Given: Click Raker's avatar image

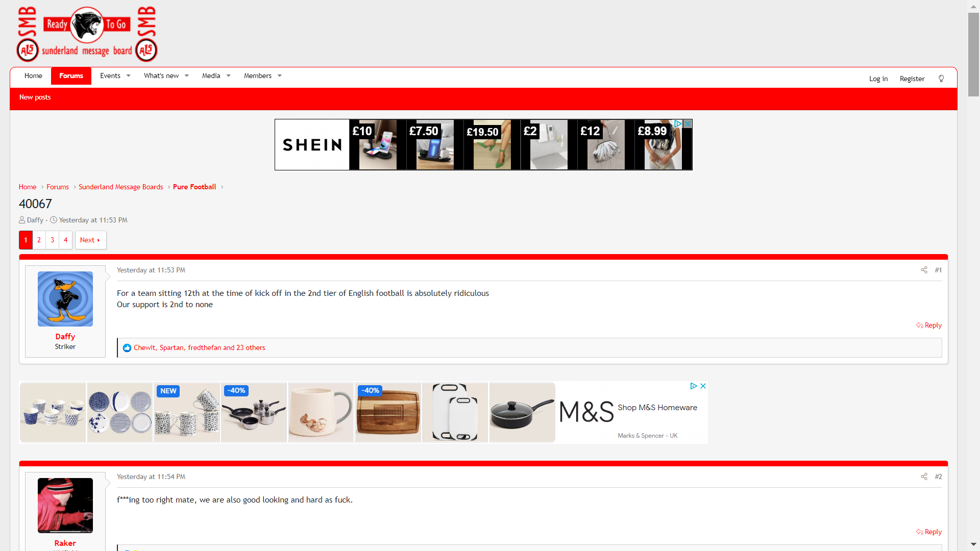Looking at the screenshot, I should point(65,505).
